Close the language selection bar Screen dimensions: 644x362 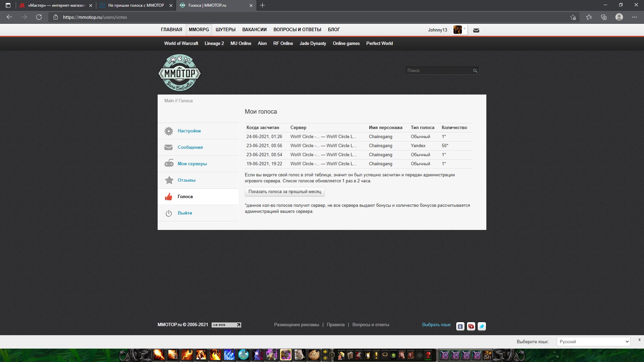pos(639,340)
